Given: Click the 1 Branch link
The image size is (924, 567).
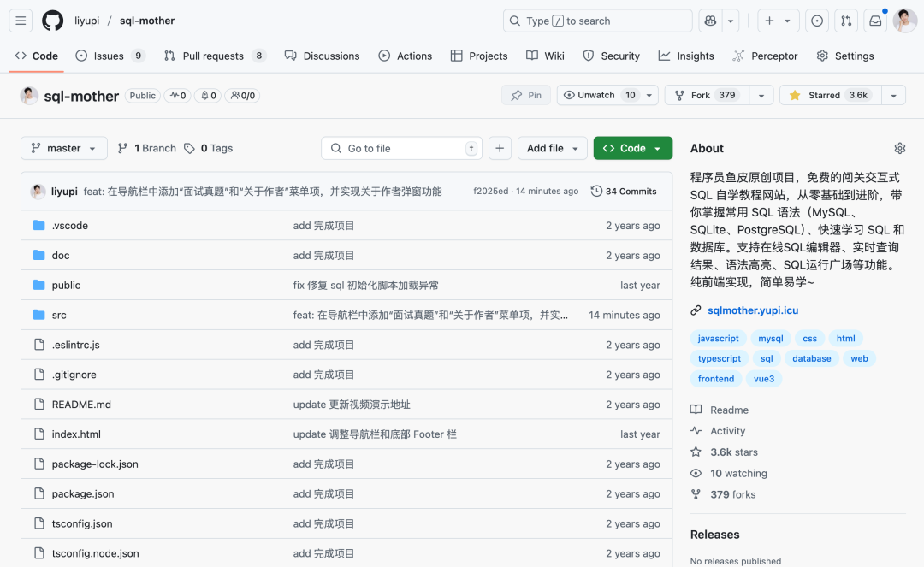Looking at the screenshot, I should [x=147, y=148].
